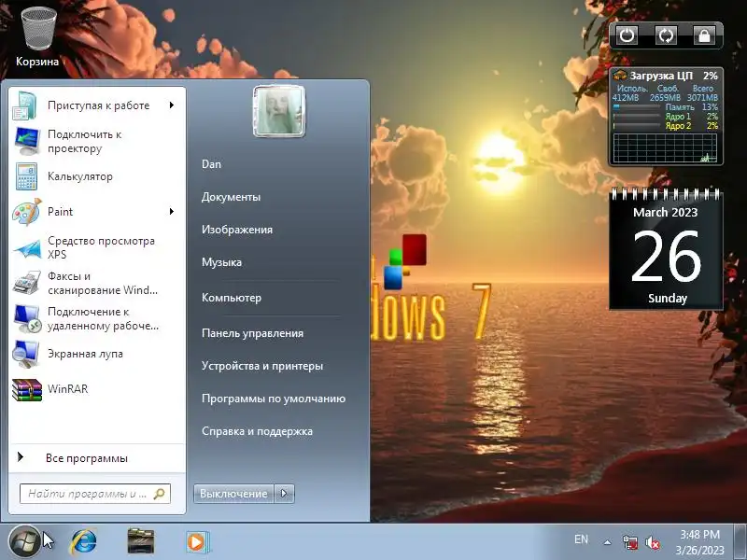
Task: Open Dan user folder
Action: tap(211, 164)
